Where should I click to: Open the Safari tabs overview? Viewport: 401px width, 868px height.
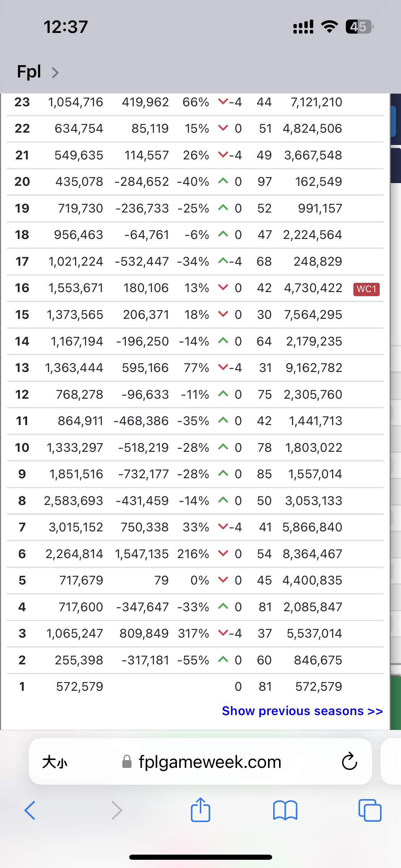point(369,810)
